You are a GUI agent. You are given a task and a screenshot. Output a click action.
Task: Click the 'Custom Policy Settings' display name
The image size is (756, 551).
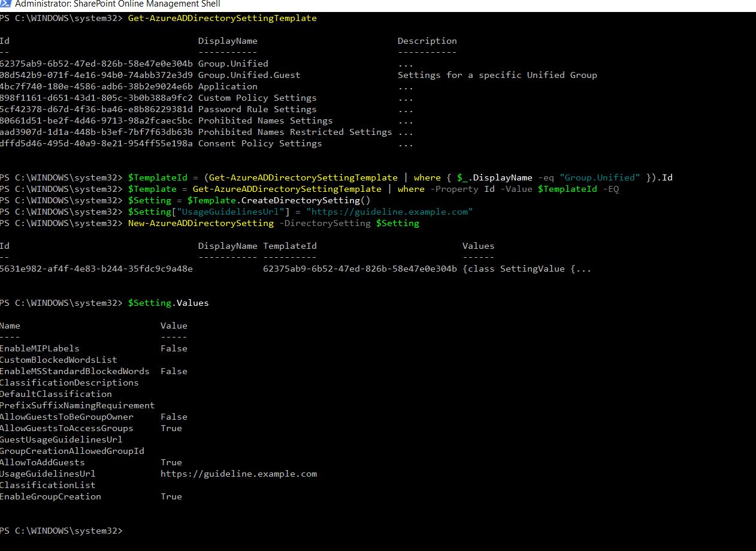point(257,98)
